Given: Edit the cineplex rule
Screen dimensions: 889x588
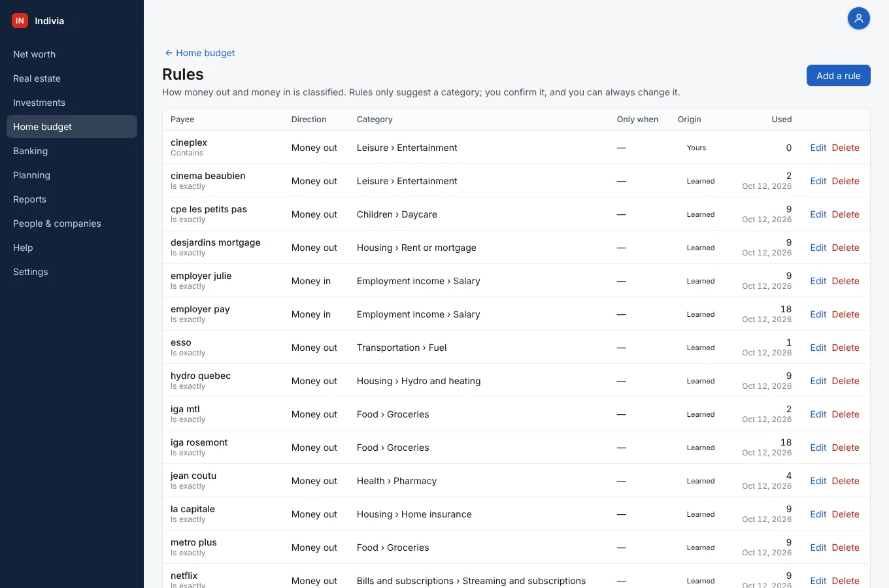Looking at the screenshot, I should pos(818,148).
